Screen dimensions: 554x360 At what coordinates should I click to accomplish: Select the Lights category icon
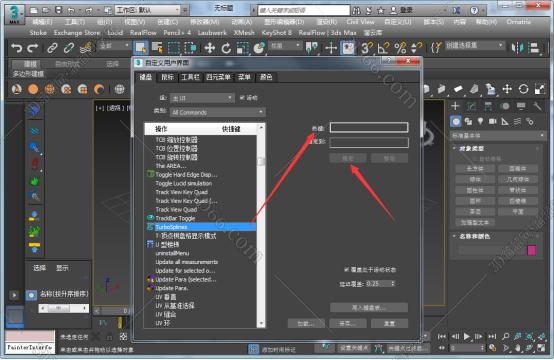(480, 122)
